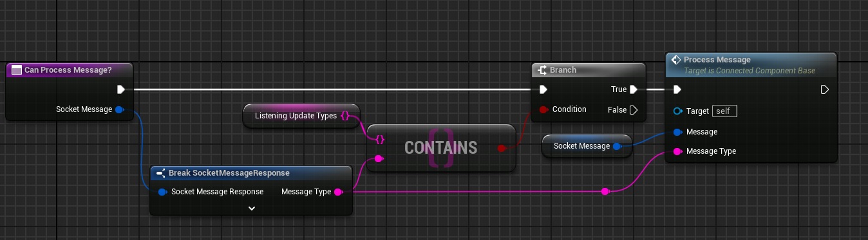Expand the Break SocketMessageResponse node chevron

[252, 208]
